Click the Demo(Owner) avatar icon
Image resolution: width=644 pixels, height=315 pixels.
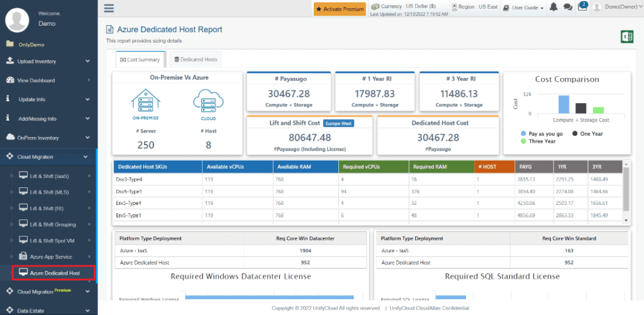pyautogui.click(x=597, y=7)
